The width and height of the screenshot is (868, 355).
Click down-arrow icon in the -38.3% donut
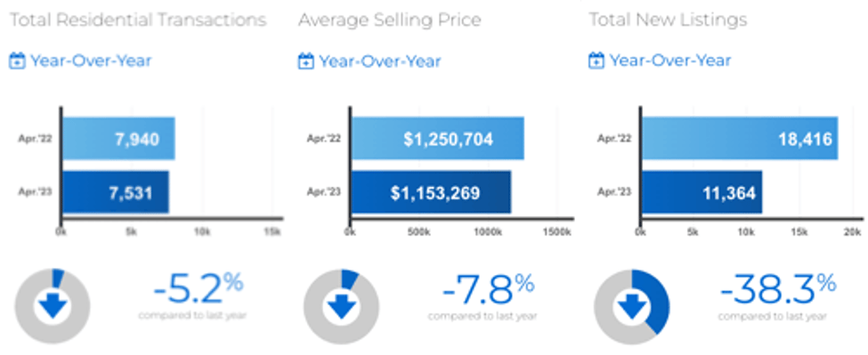click(632, 306)
